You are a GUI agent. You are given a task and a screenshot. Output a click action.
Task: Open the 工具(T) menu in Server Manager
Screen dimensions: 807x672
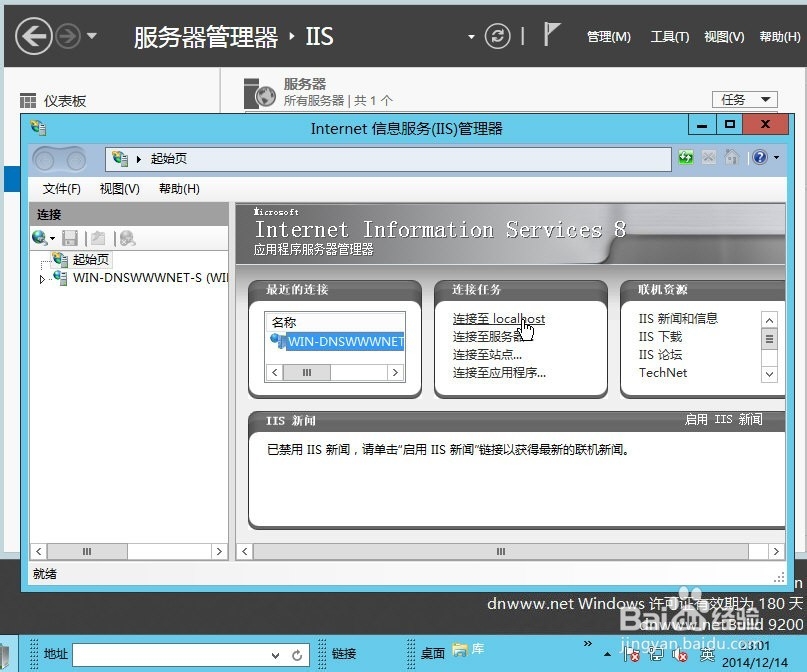(668, 36)
